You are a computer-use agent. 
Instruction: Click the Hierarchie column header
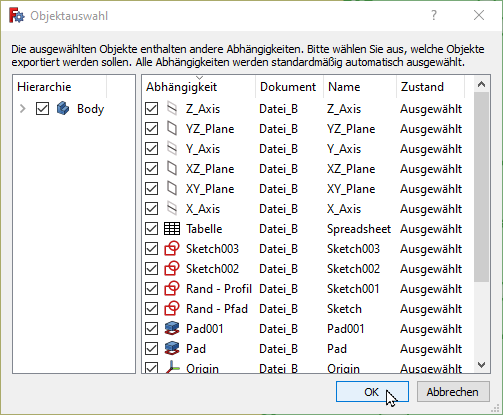click(60, 87)
